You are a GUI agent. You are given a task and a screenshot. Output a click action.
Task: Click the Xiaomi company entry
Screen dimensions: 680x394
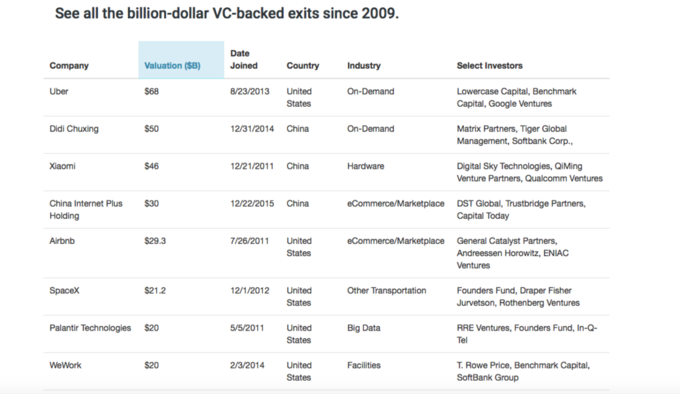tap(62, 166)
